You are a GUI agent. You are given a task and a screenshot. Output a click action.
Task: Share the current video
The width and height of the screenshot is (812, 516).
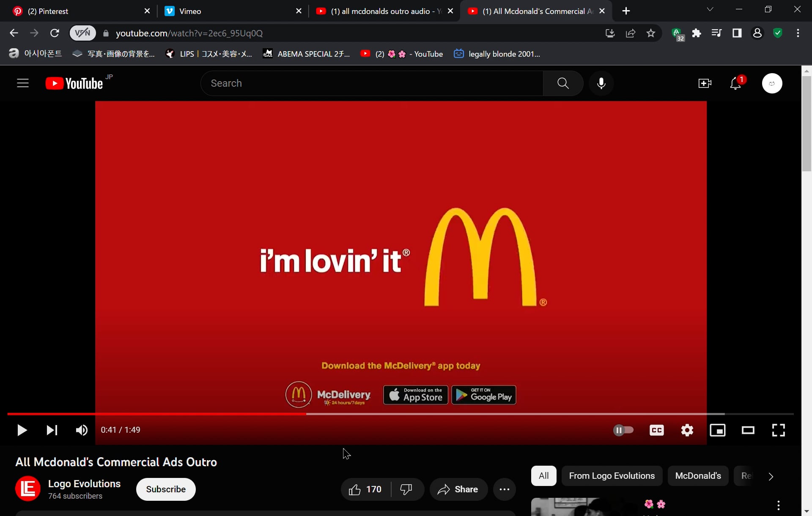click(x=458, y=489)
